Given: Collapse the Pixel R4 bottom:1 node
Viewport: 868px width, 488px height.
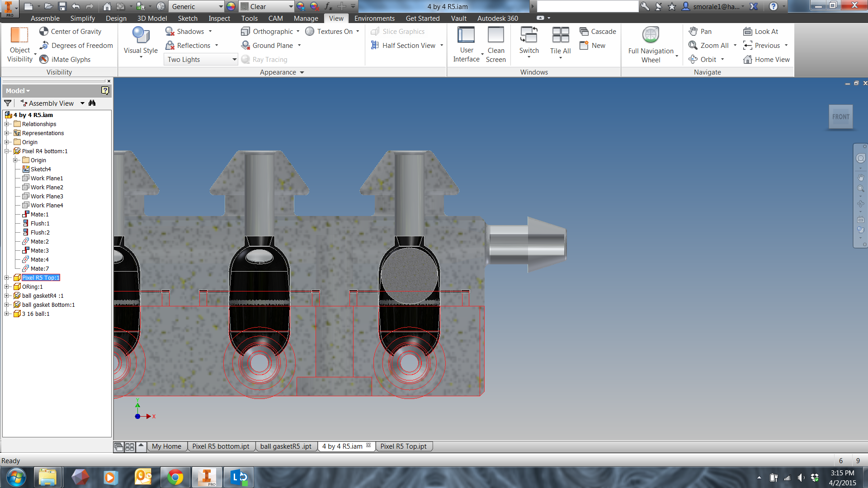Looking at the screenshot, I should click(x=7, y=151).
